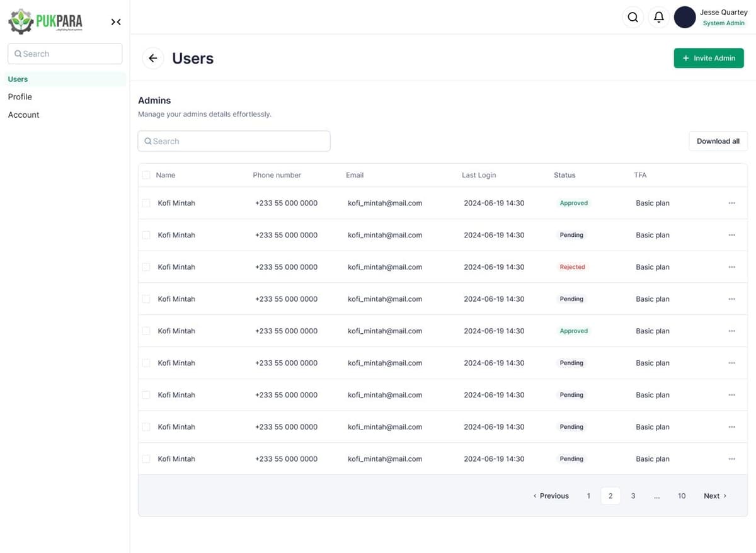
Task: Click Download all button
Action: tap(718, 142)
